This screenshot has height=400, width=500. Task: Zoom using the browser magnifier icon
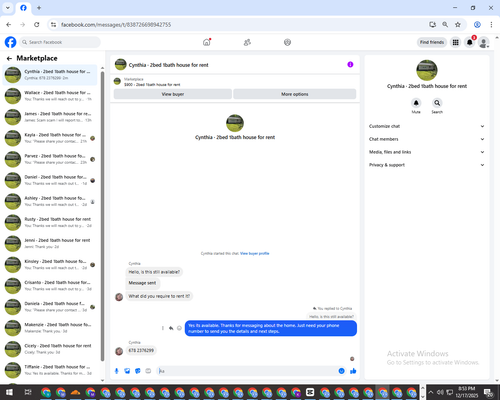(445, 24)
